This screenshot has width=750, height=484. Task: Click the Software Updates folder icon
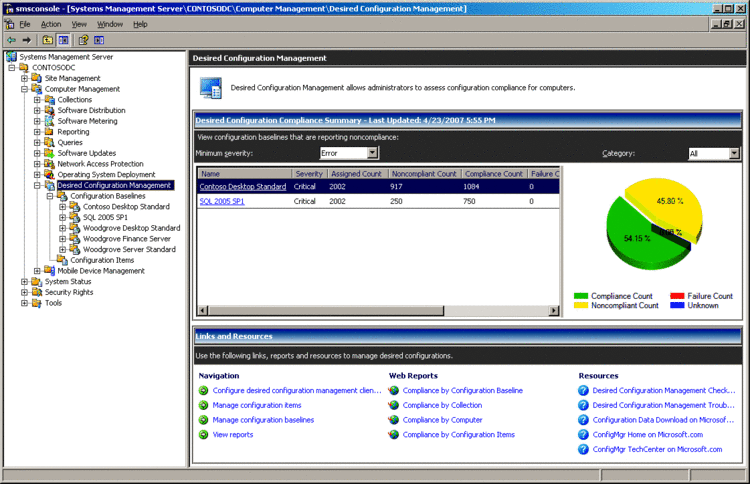49,153
